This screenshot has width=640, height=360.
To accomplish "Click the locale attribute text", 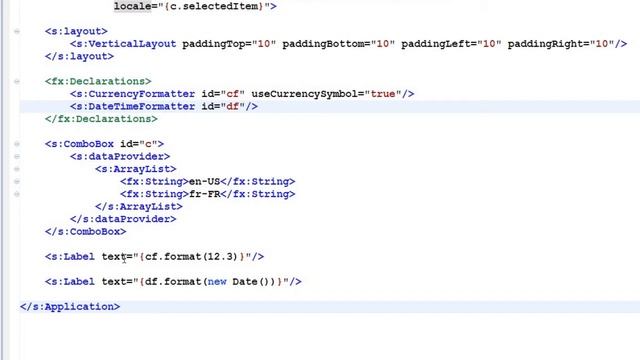I will tap(133, 6).
